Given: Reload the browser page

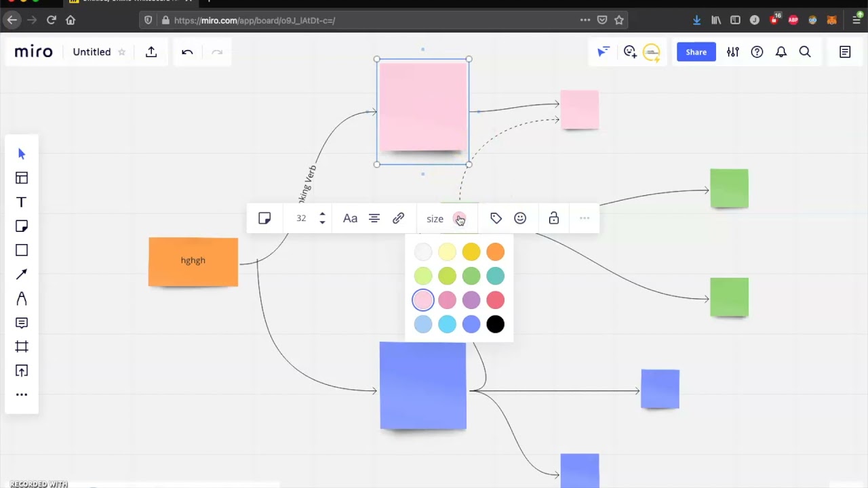Looking at the screenshot, I should tap(51, 20).
